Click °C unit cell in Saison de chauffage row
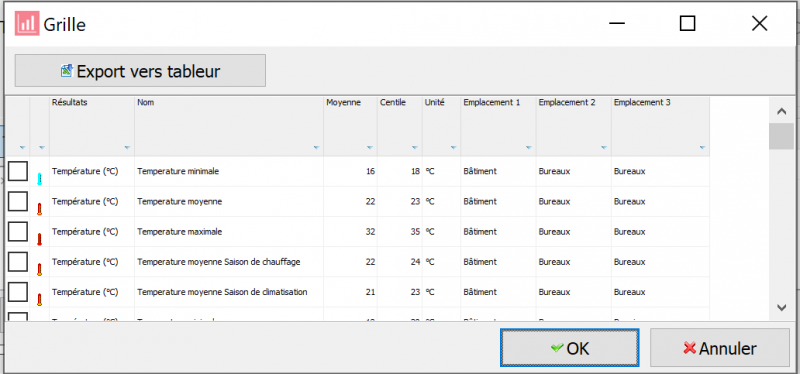Image resolution: width=800 pixels, height=374 pixels. (441, 262)
